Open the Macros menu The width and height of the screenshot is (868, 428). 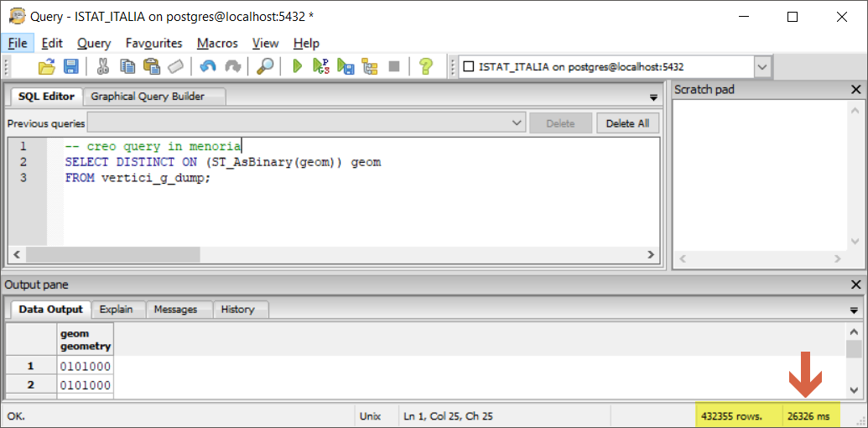(217, 43)
